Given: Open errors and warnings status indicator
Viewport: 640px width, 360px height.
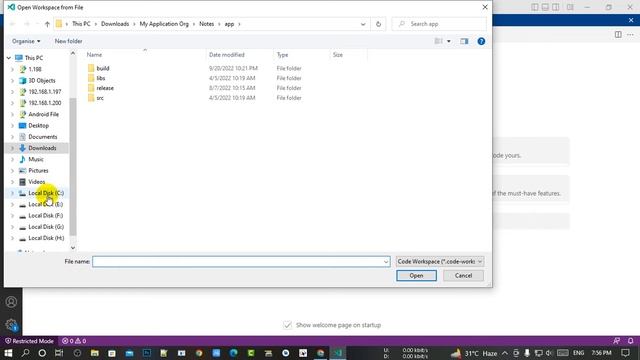Looking at the screenshot, I should pos(74,341).
